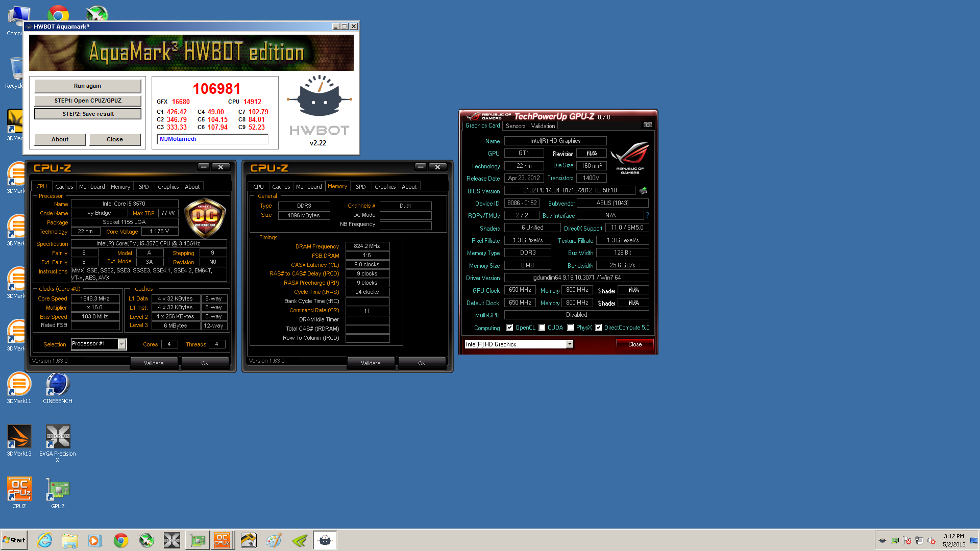Click OK in the right CPU-Z window

click(x=422, y=363)
